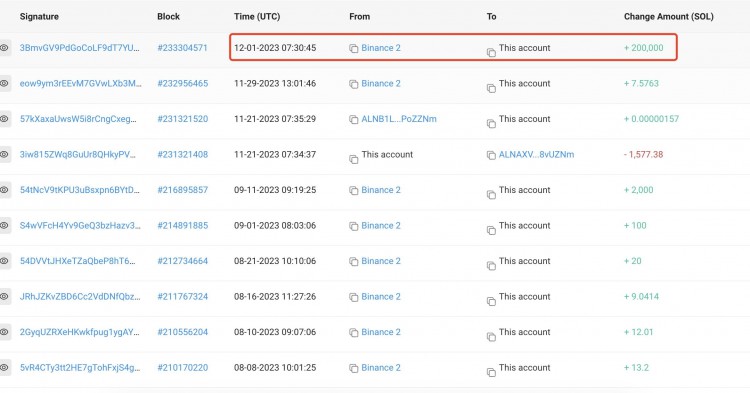Copy To address in 08-10-2023 09:07:06 row
This screenshot has height=393, width=750.
[x=491, y=337]
